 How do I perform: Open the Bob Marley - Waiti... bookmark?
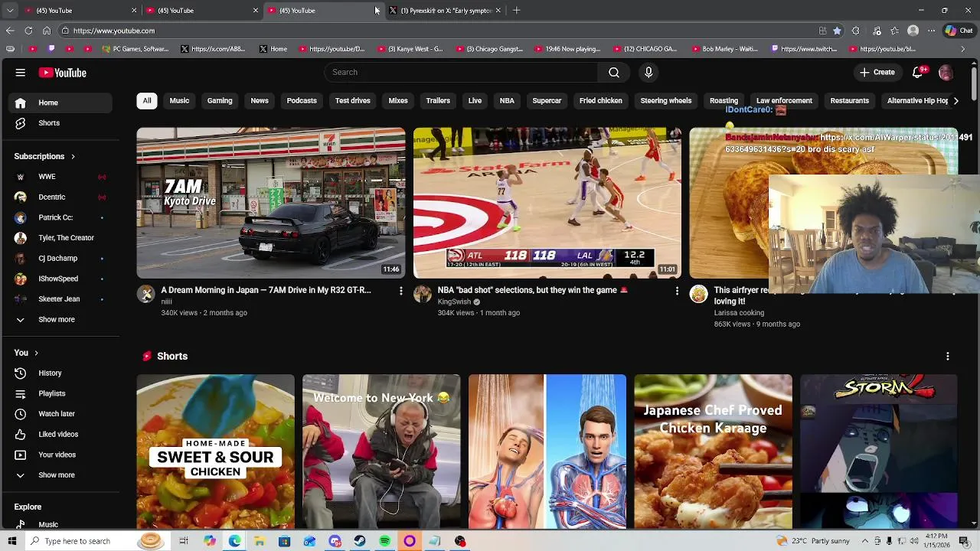coord(724,49)
